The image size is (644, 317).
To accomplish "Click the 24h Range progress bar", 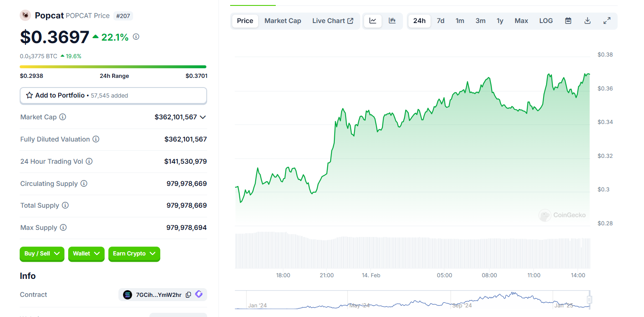I will pyautogui.click(x=113, y=67).
